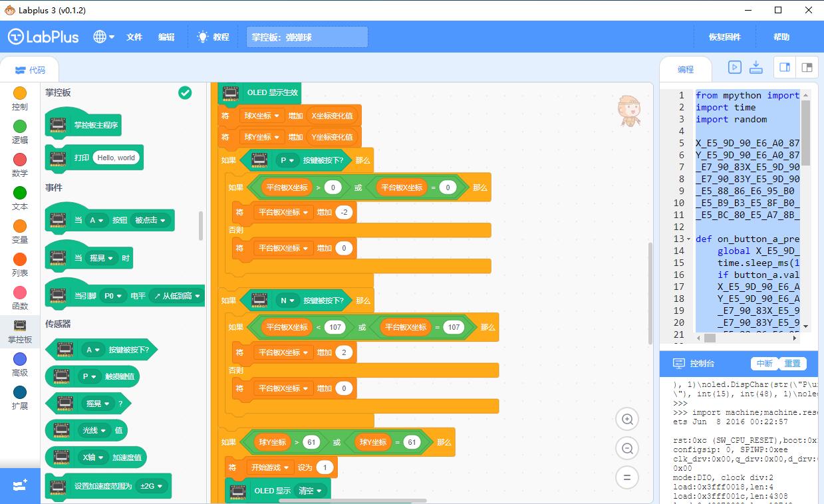Zoom in on the workspace

point(626,419)
